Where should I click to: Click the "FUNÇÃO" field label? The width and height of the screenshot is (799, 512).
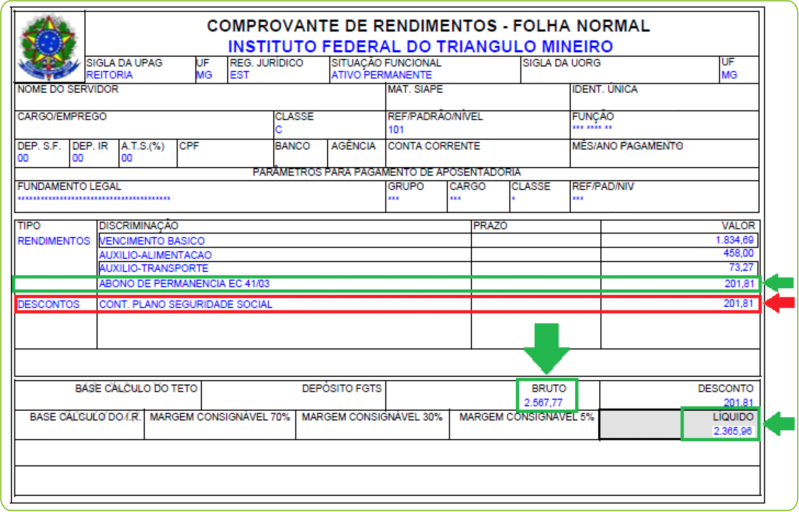click(593, 116)
